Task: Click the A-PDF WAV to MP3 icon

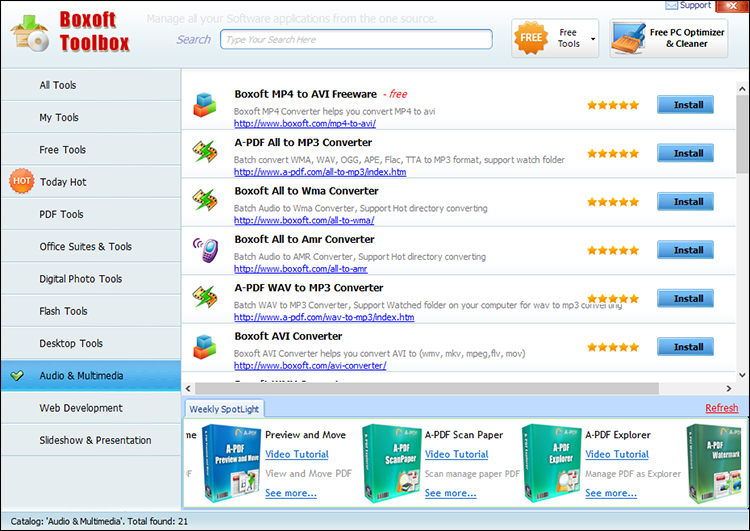Action: [x=205, y=297]
